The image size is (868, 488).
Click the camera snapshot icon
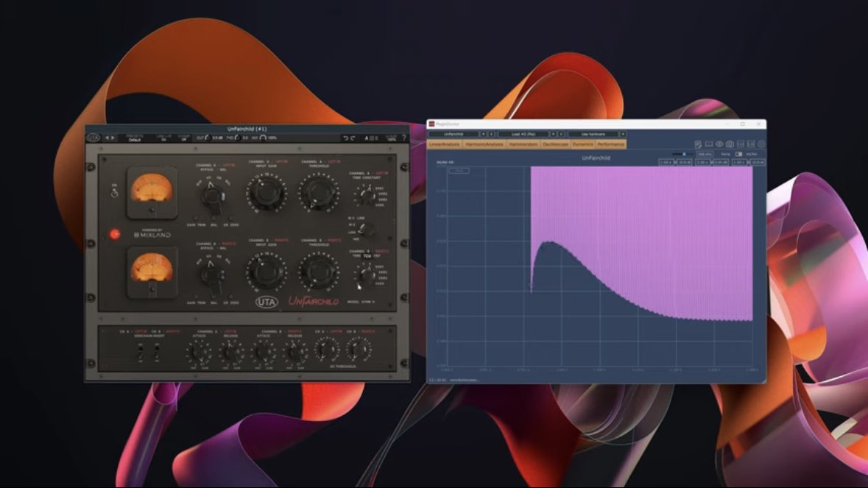pos(730,144)
